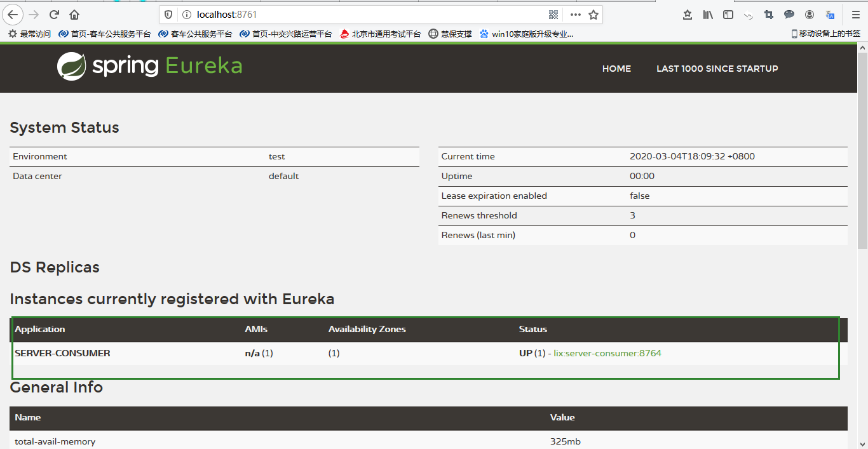
Task: Go to HOME in Eureka navbar
Action: pyautogui.click(x=616, y=69)
